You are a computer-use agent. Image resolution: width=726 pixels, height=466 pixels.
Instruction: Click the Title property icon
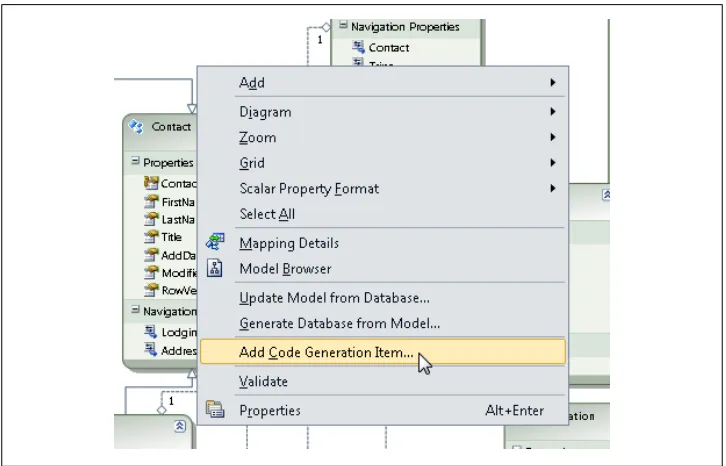pyautogui.click(x=151, y=237)
